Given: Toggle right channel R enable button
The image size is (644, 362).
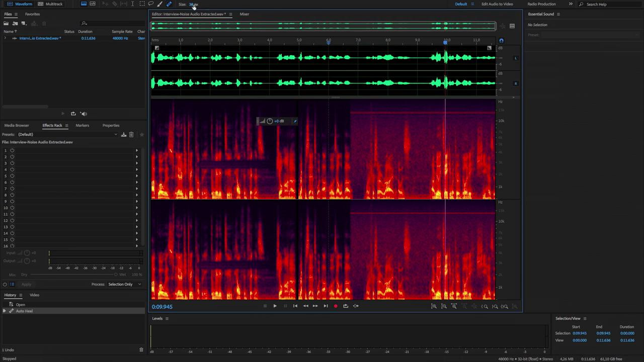Looking at the screenshot, I should (x=516, y=83).
